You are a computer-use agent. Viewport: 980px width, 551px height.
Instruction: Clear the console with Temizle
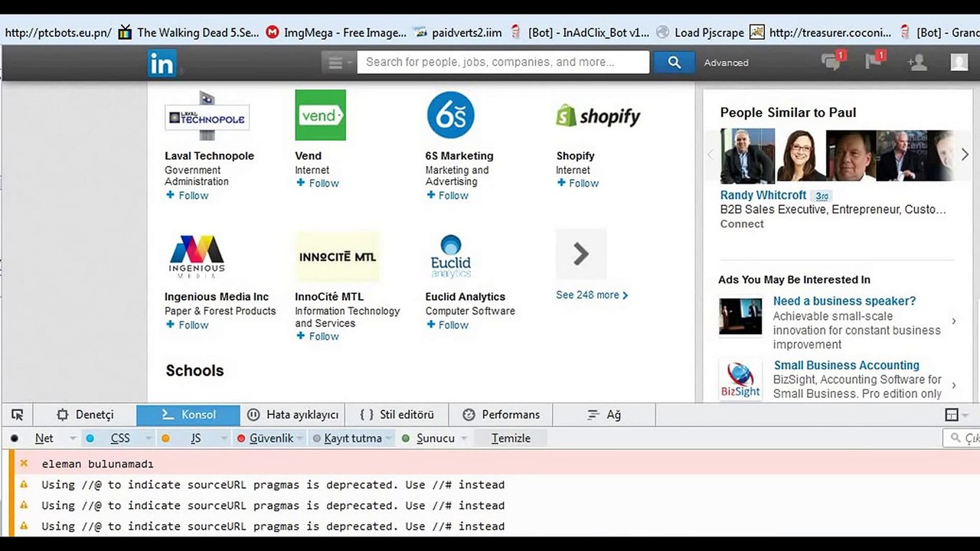click(x=511, y=439)
